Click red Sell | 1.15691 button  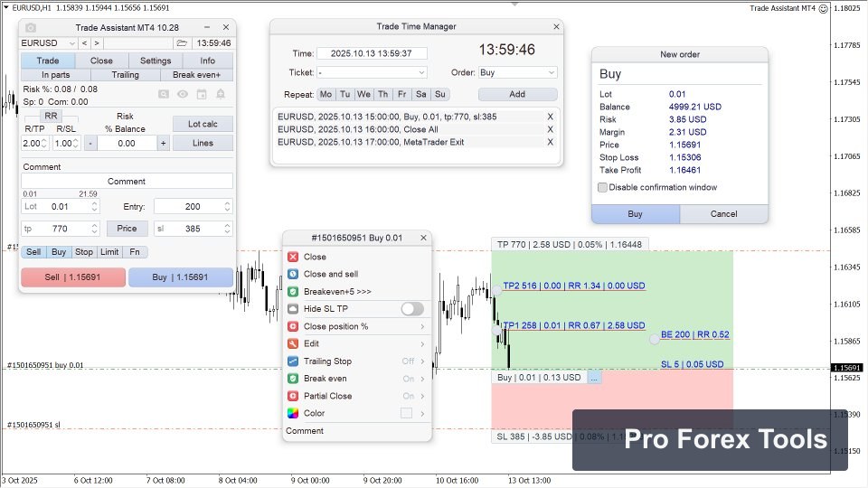tap(73, 277)
